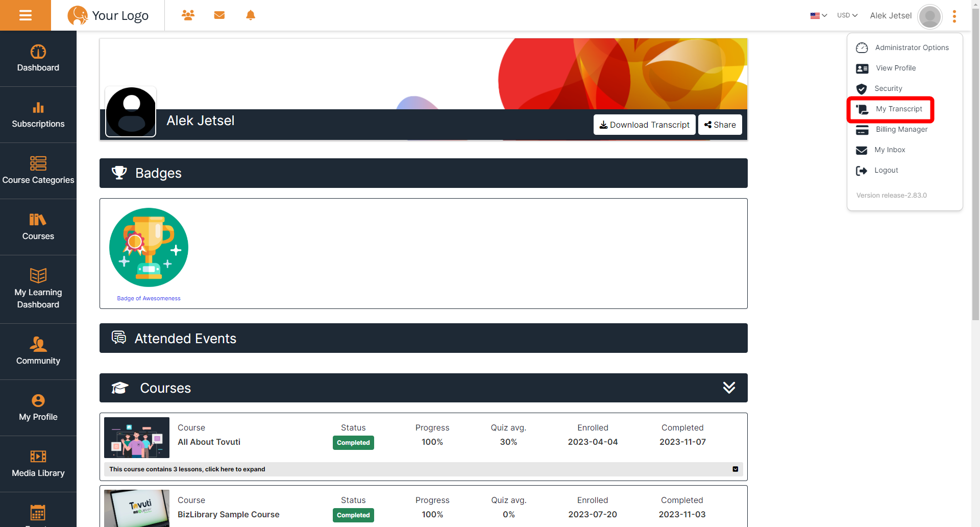Open Dashboard from the sidebar
980x527 pixels.
tap(38, 59)
